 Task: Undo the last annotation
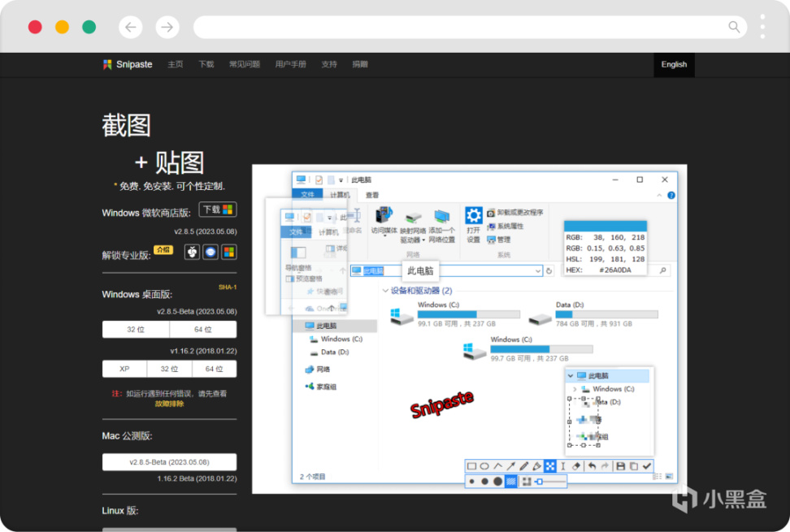click(x=592, y=466)
